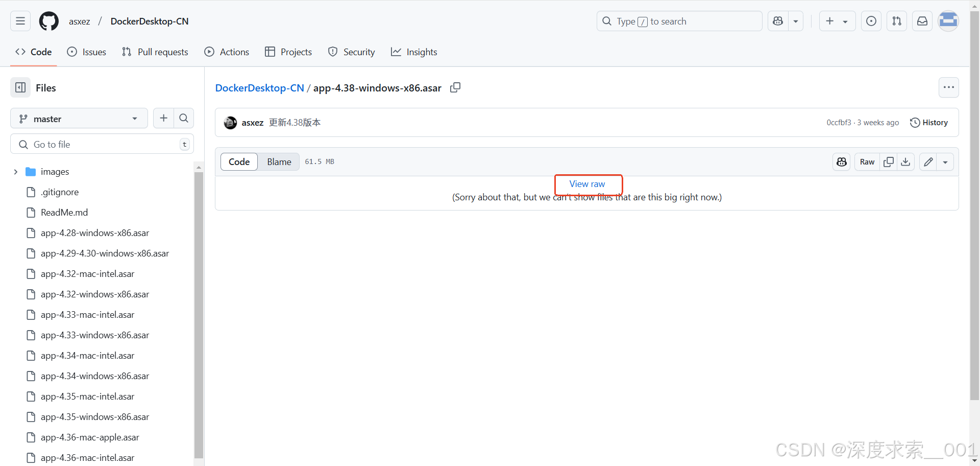Focus the Type / to search box
980x466 pixels.
[x=679, y=21]
